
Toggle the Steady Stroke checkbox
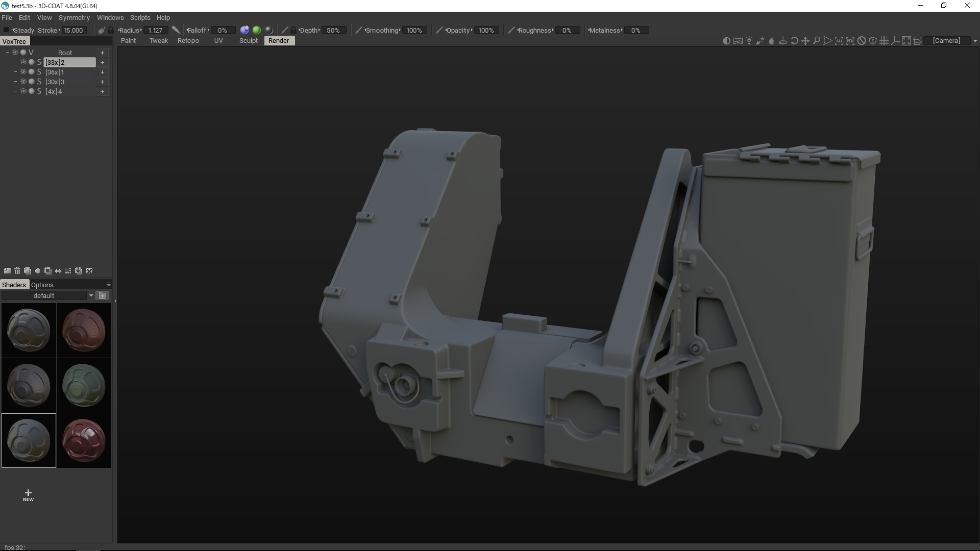click(6, 30)
